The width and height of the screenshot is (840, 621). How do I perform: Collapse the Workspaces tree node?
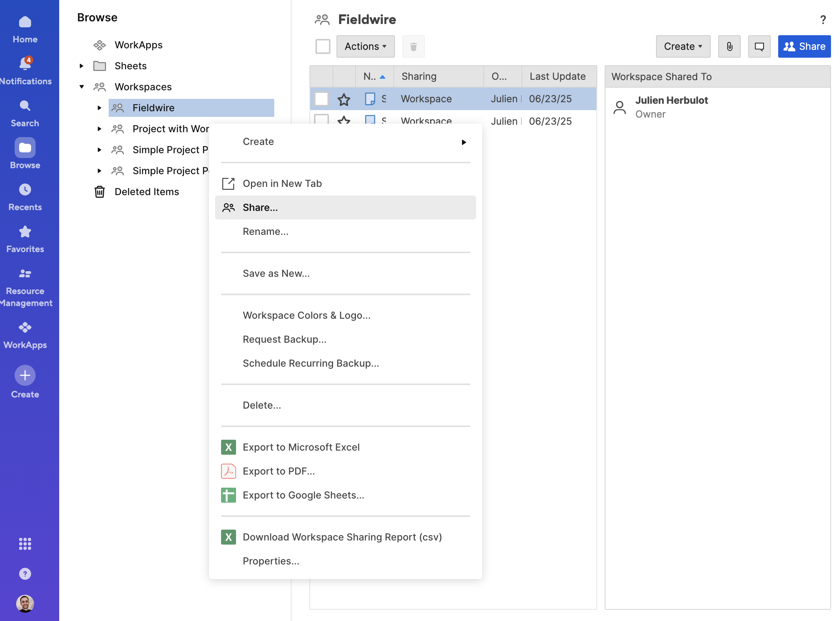tap(81, 87)
